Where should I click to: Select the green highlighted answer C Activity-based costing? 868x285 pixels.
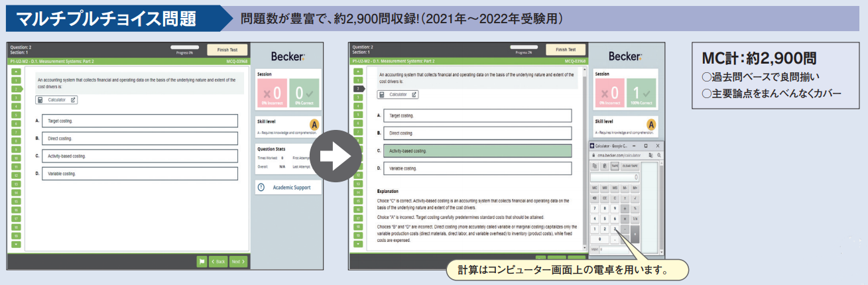pos(477,150)
